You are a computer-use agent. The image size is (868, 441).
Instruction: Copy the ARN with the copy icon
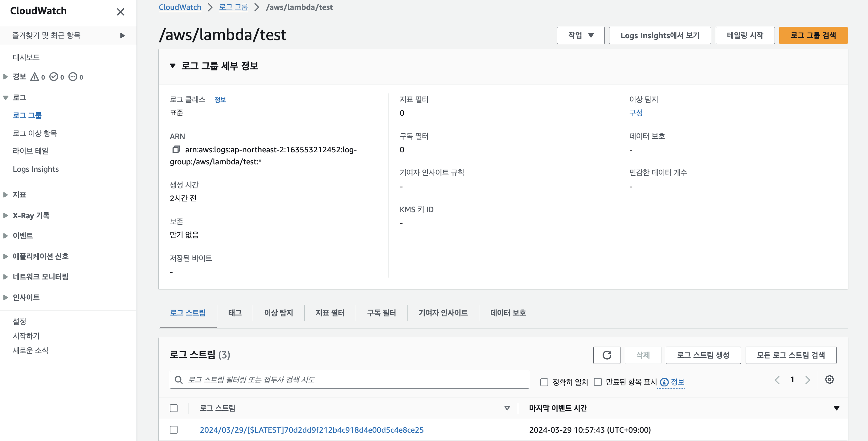[x=176, y=149]
